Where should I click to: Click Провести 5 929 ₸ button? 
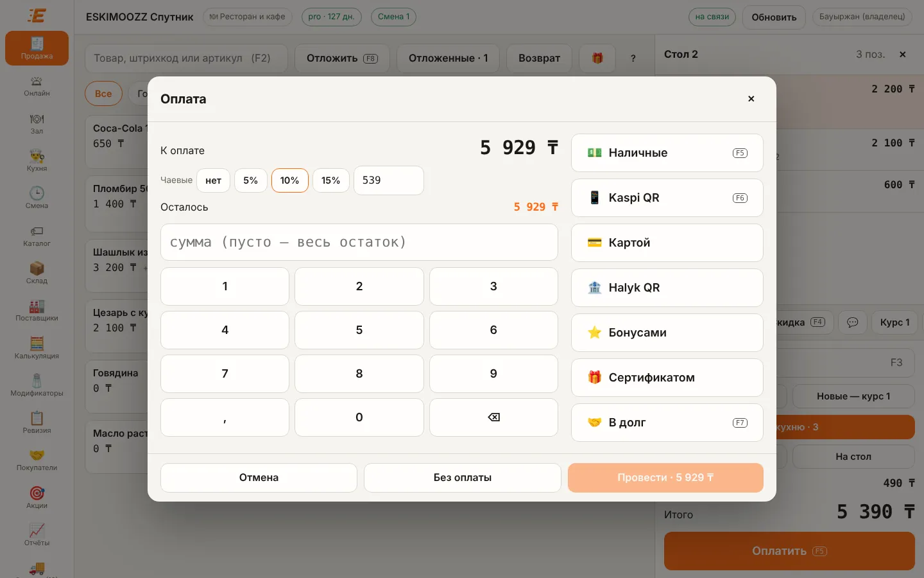click(665, 478)
